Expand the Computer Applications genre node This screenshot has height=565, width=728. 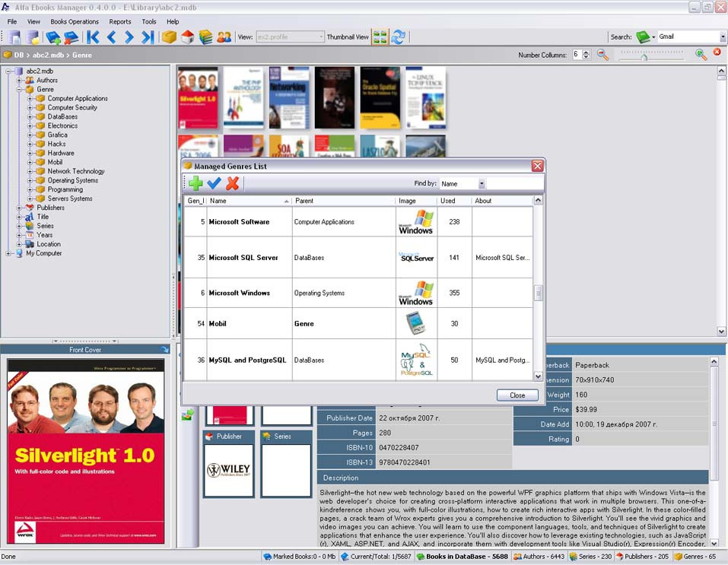pos(30,98)
